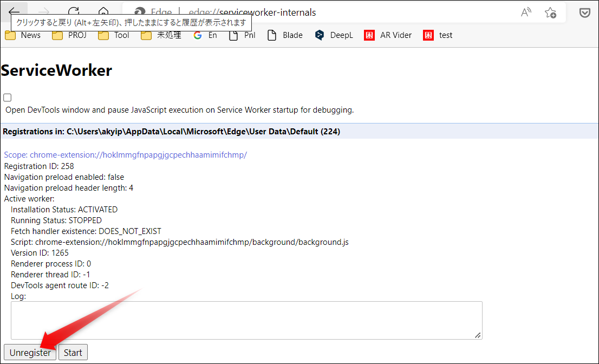Click the Unregister button

coord(29,352)
